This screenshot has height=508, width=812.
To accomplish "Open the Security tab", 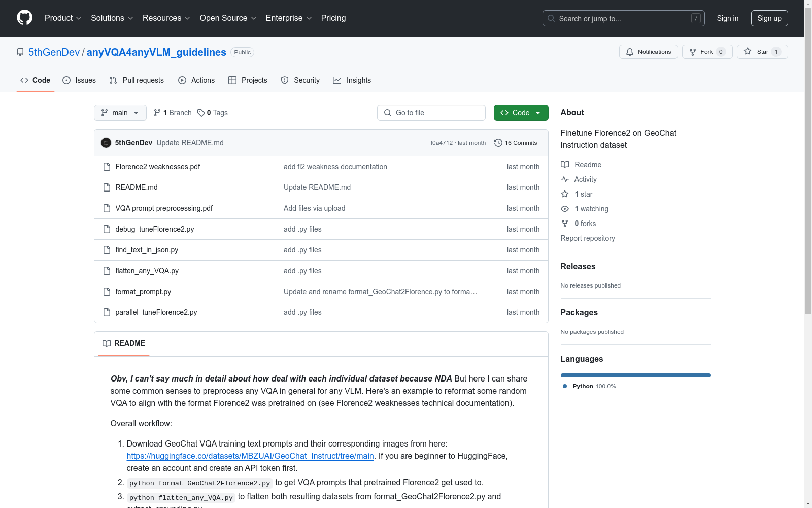I will (300, 80).
